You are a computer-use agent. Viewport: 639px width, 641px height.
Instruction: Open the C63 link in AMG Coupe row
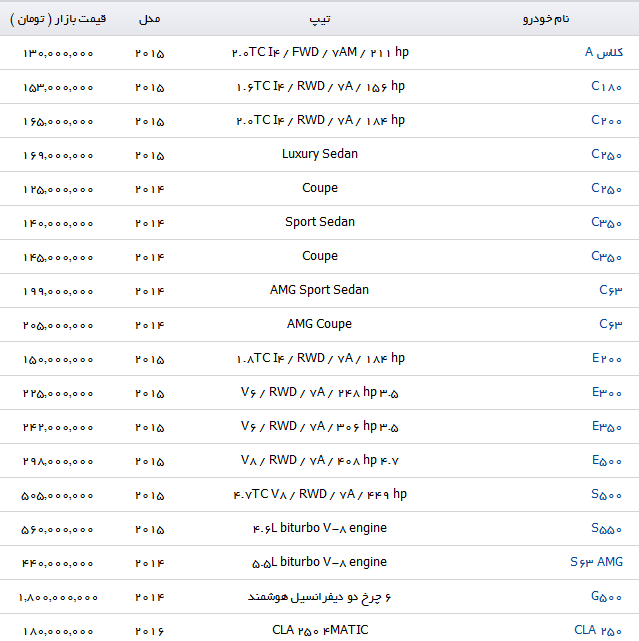[611, 324]
